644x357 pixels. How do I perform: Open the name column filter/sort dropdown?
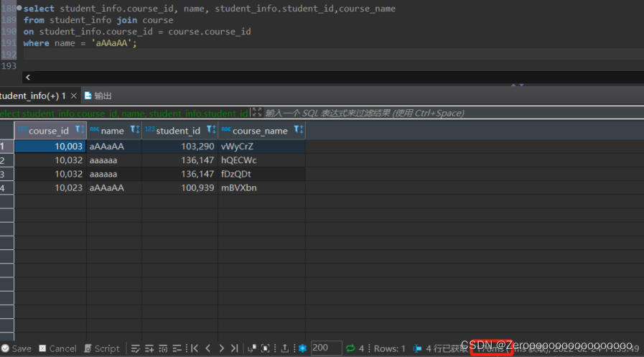(134, 130)
